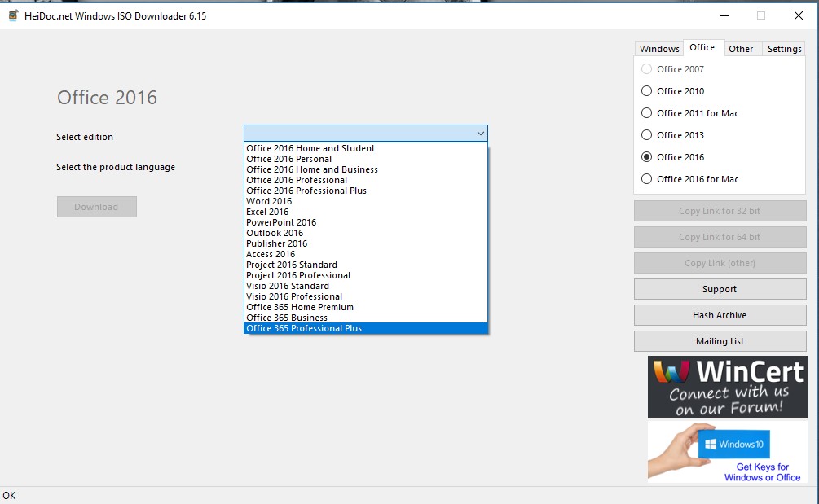Select the Office 2013 radio button
This screenshot has height=504, width=819.
click(x=646, y=134)
